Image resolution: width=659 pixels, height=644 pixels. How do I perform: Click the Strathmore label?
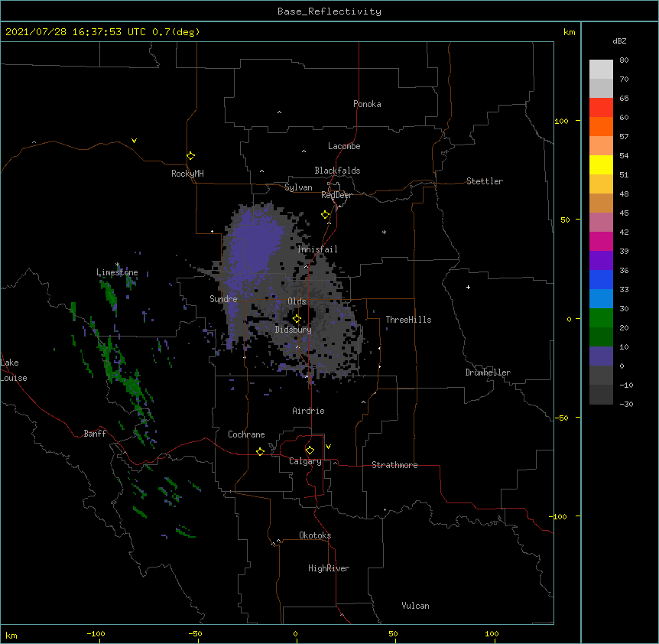(394, 465)
